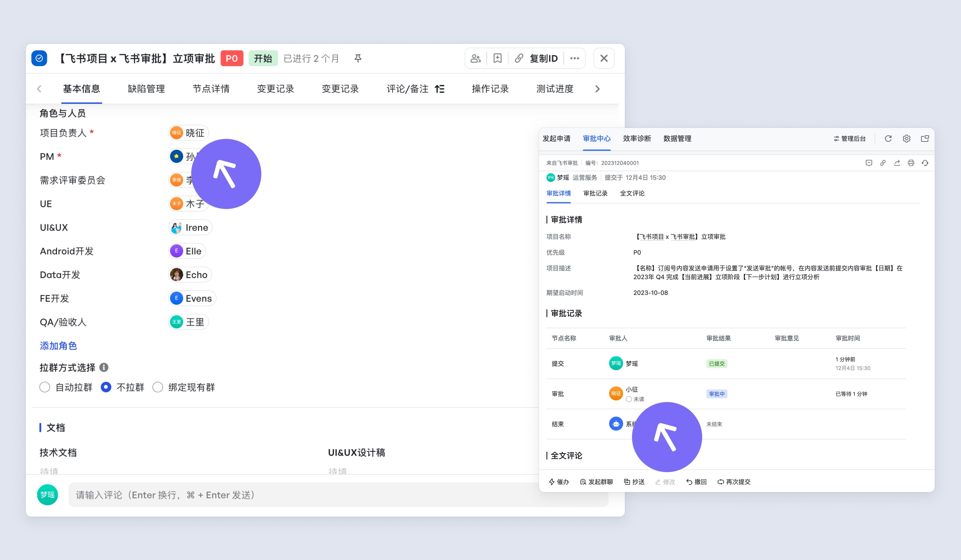Click the 小征 approver avatar
Screen dimensions: 961x560
[x=616, y=394]
